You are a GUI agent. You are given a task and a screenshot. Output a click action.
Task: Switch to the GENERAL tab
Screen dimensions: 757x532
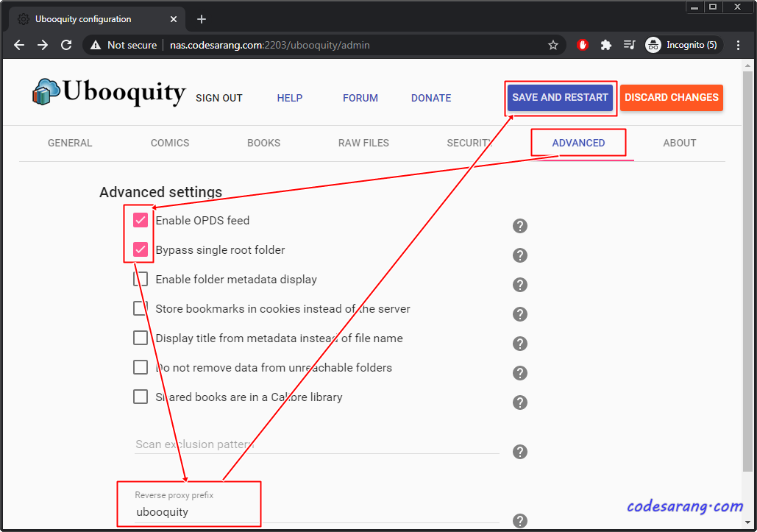[x=70, y=143]
